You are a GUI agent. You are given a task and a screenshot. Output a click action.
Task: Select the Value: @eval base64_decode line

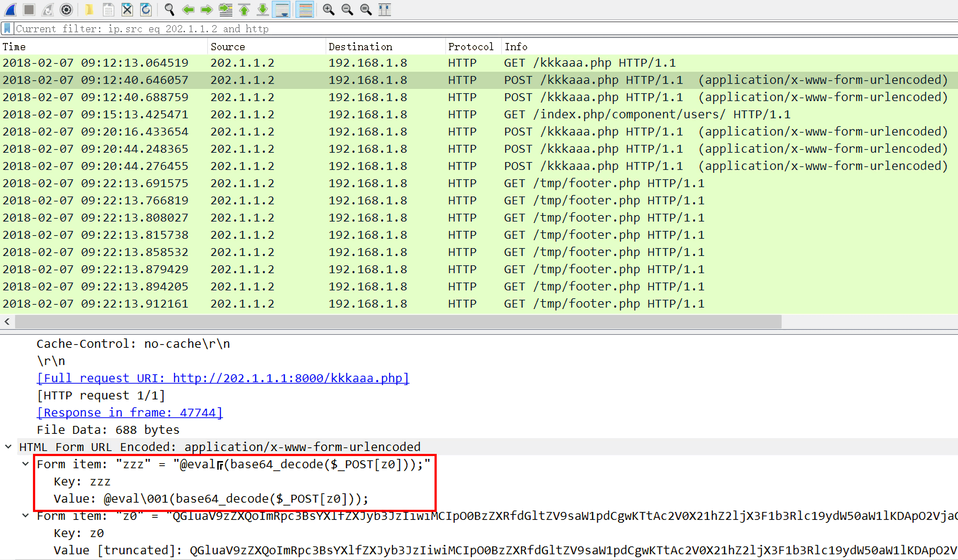point(211,498)
